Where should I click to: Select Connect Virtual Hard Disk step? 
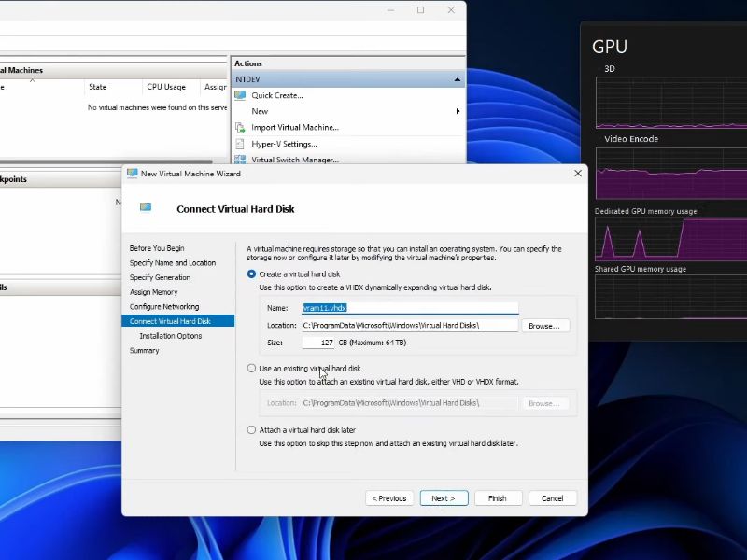point(178,321)
